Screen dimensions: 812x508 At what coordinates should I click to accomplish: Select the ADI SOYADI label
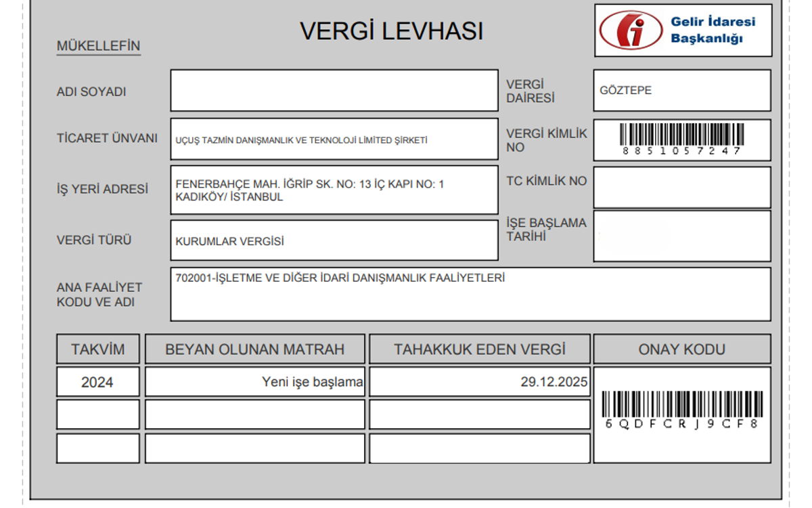(91, 92)
